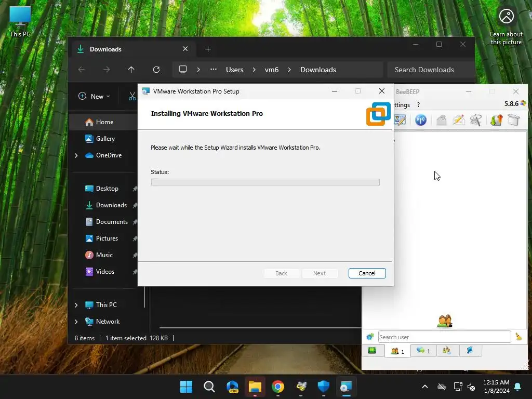Screen dimensions: 532x399
Task: Open Windows Security shield from taskbar
Action: pos(324,387)
